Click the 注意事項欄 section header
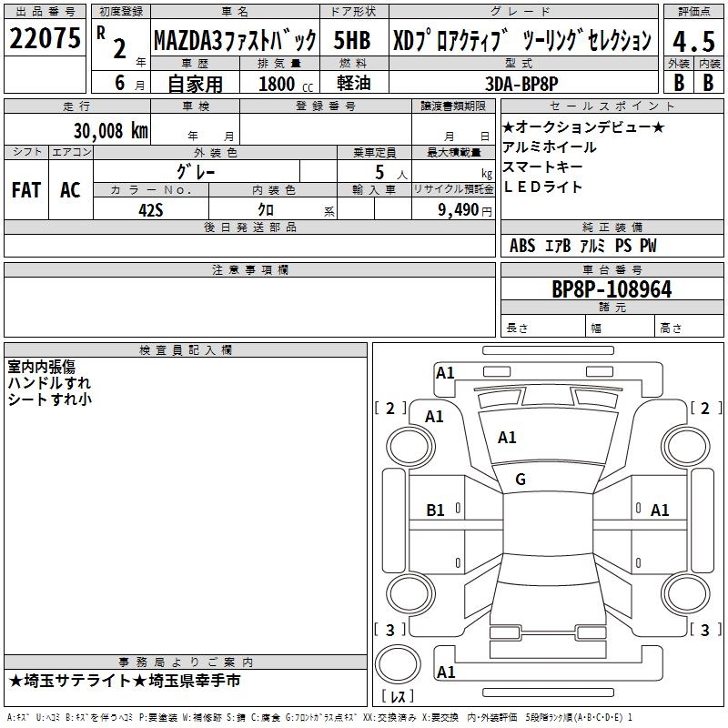Screen dimensions: 728x728 249,269
